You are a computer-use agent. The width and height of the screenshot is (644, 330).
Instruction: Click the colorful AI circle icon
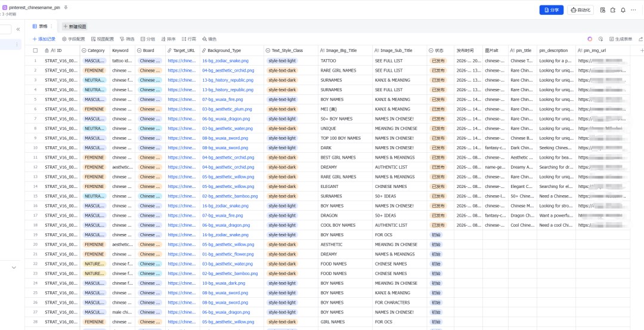[x=590, y=39]
